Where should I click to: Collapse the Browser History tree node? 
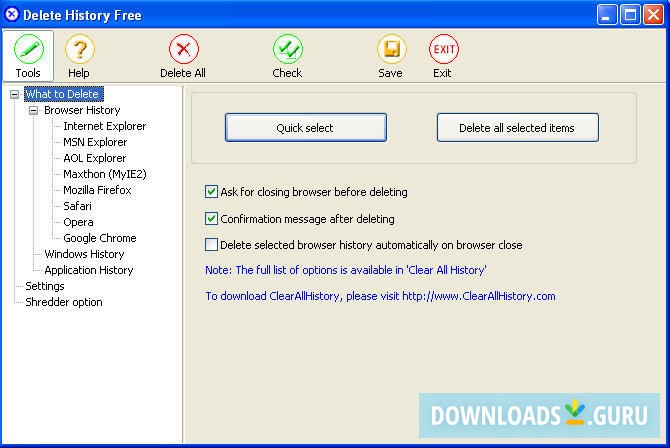33,110
